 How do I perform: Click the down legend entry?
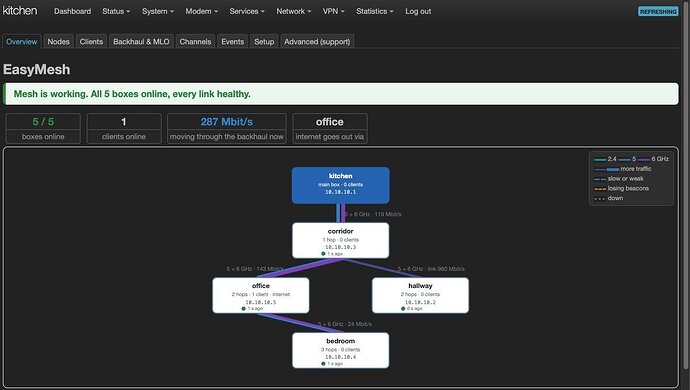click(609, 198)
